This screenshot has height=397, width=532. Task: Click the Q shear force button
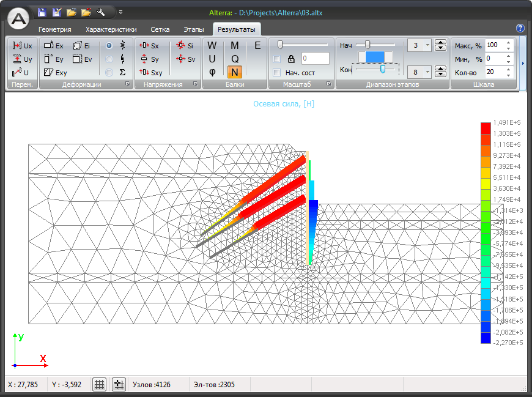(235, 59)
